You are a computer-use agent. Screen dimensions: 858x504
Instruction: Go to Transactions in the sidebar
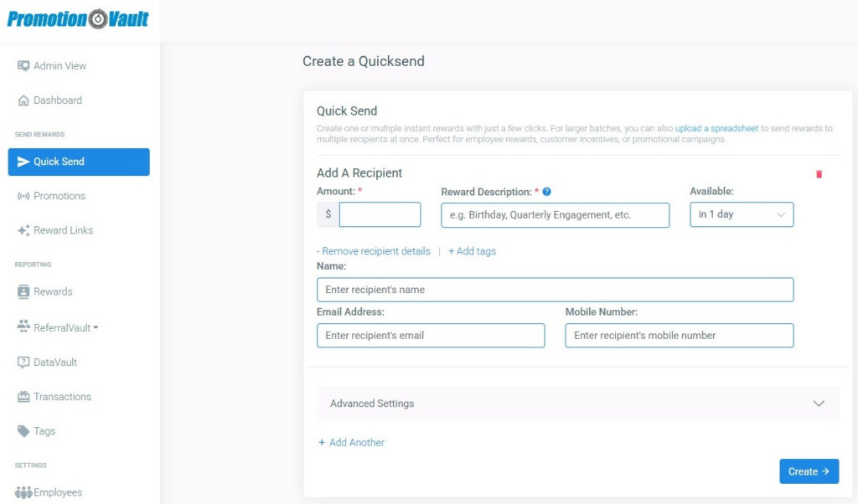click(62, 397)
